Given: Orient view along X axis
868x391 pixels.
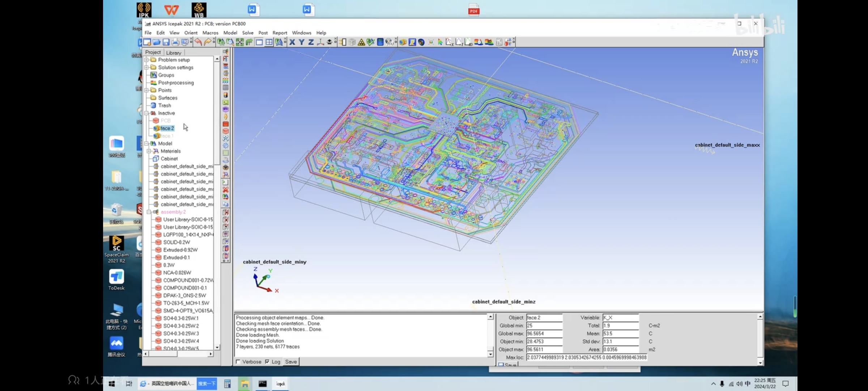Looking at the screenshot, I should click(x=292, y=42).
